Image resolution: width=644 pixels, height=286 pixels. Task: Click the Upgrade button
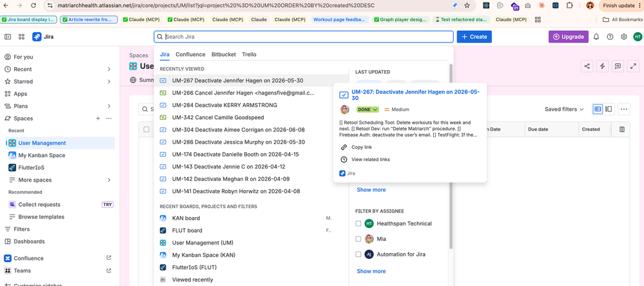[x=569, y=37]
